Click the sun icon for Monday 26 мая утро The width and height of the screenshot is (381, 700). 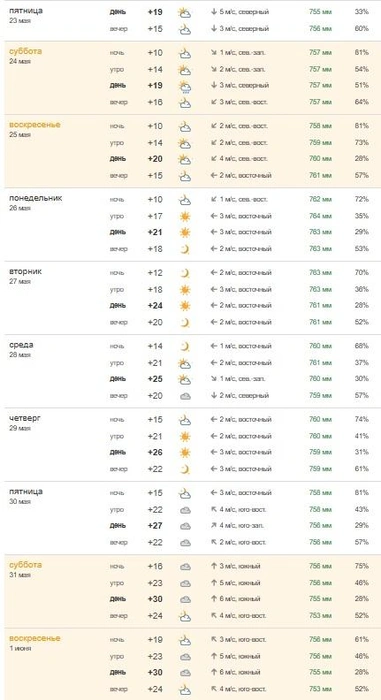[184, 217]
